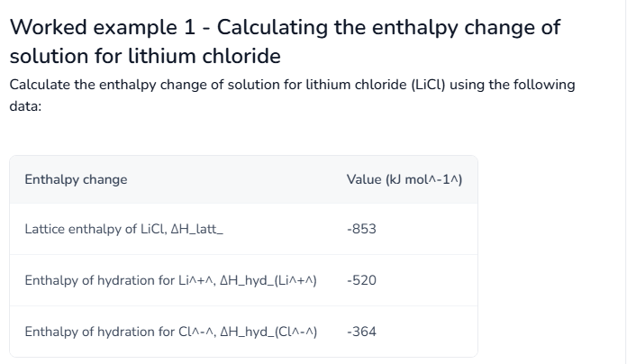Screen dimensions: 627x364
Task: Click the "Enthalpy of hydration for Li^+^" label
Action: pos(107,280)
